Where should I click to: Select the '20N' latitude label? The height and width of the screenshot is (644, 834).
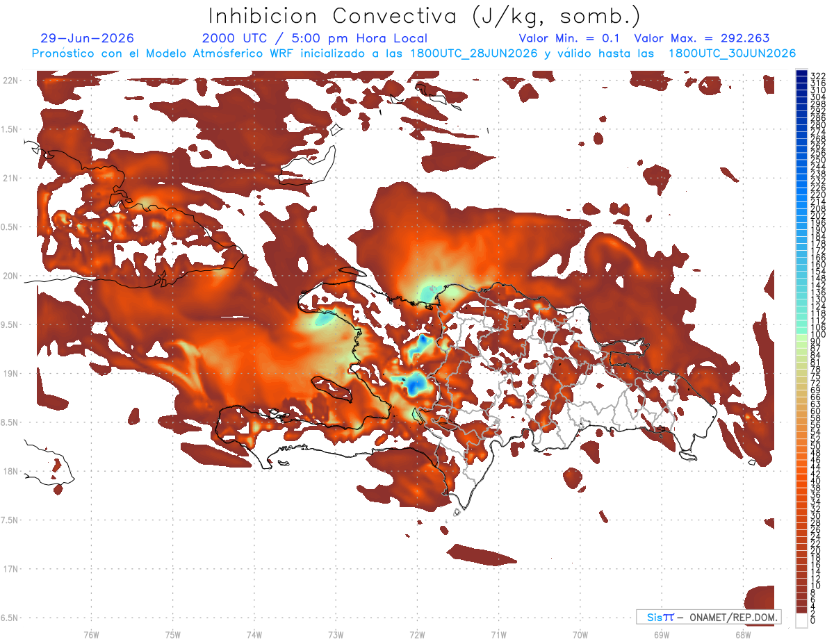click(10, 276)
